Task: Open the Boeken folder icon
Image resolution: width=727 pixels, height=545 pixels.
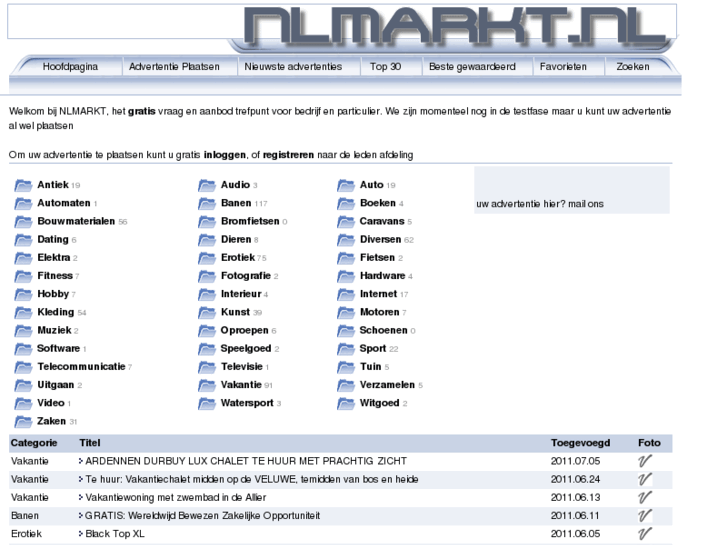Action: point(346,203)
